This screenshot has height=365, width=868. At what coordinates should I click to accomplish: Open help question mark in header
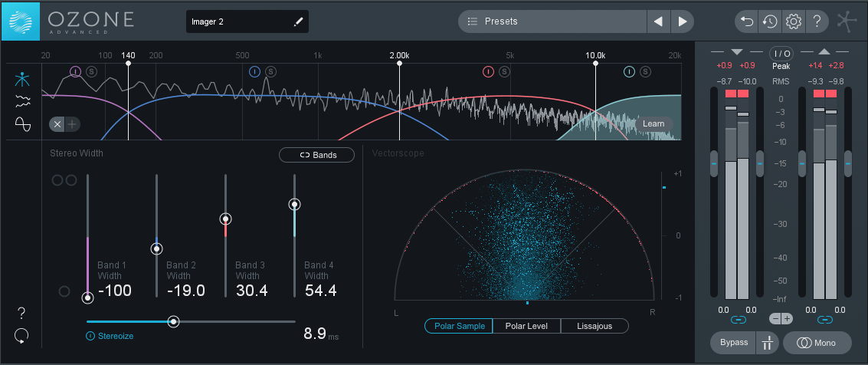[x=817, y=21]
